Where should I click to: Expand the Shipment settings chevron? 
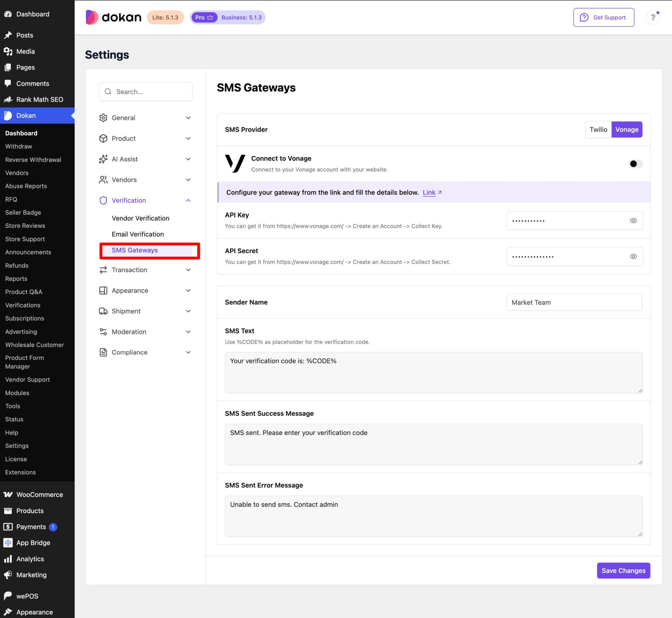pos(188,311)
